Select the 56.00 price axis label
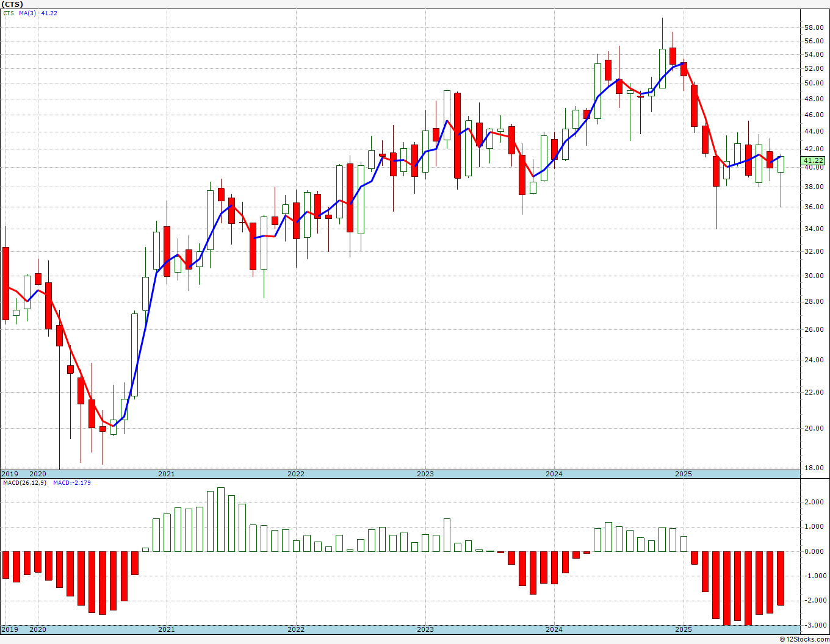The width and height of the screenshot is (830, 644). (x=815, y=41)
